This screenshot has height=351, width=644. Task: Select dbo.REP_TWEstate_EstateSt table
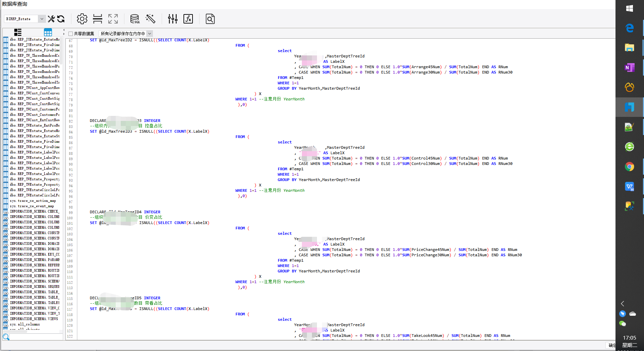point(35,136)
